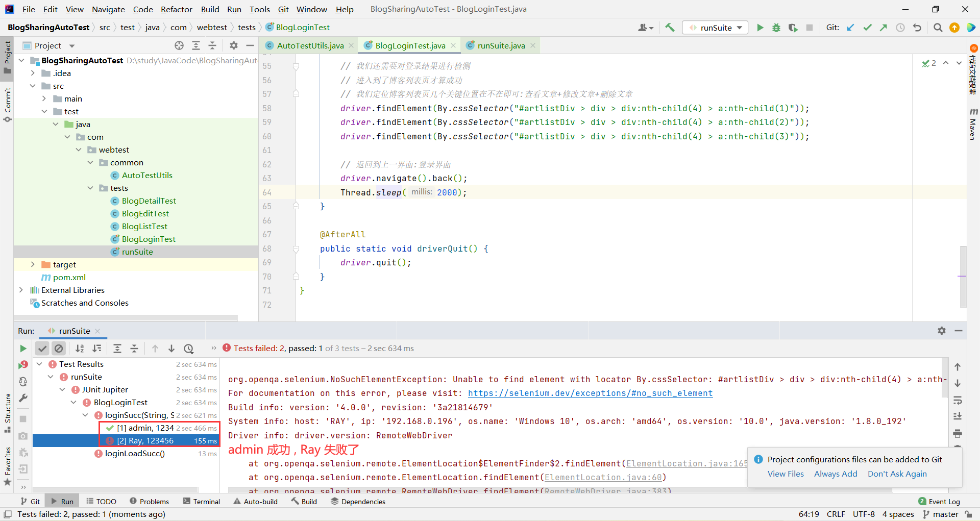Image resolution: width=980 pixels, height=521 pixels.
Task: Open Event Log button
Action: 939,502
